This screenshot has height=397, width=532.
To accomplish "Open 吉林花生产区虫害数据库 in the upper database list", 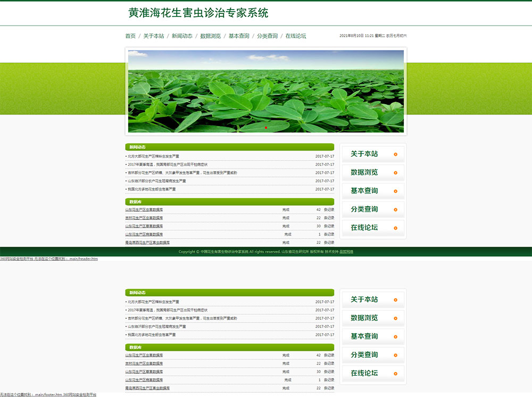I will tap(144, 218).
